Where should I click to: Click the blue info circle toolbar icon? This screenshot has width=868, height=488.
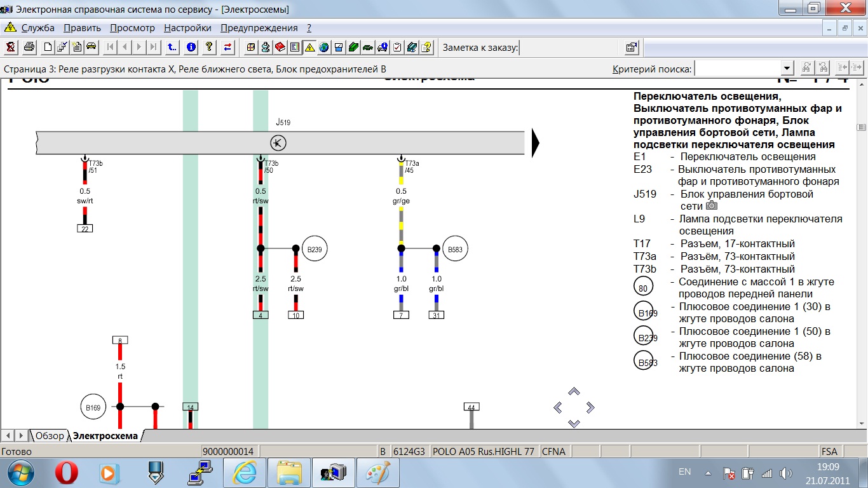tap(191, 47)
